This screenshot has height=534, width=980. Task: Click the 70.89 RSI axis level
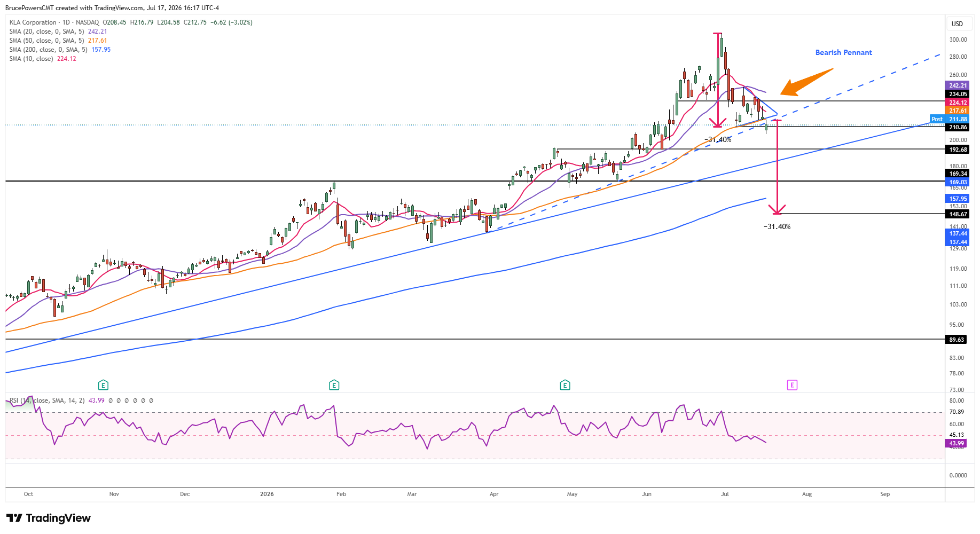point(957,412)
